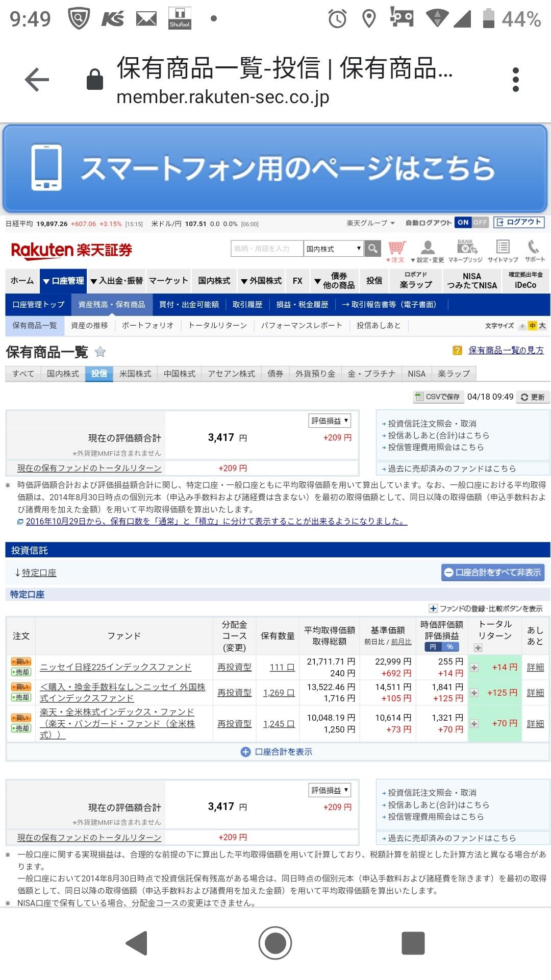Expand total return for ニッセイ日経225 fund

(474, 668)
